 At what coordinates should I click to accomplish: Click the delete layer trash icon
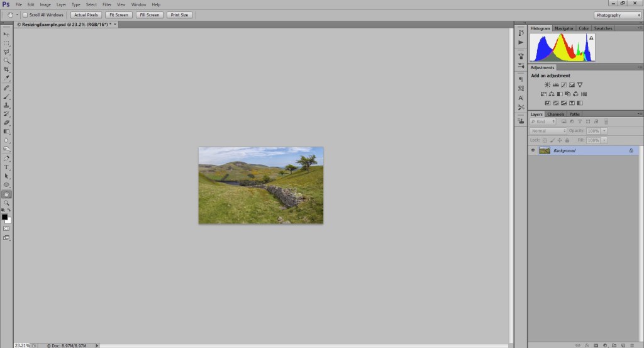pos(632,345)
